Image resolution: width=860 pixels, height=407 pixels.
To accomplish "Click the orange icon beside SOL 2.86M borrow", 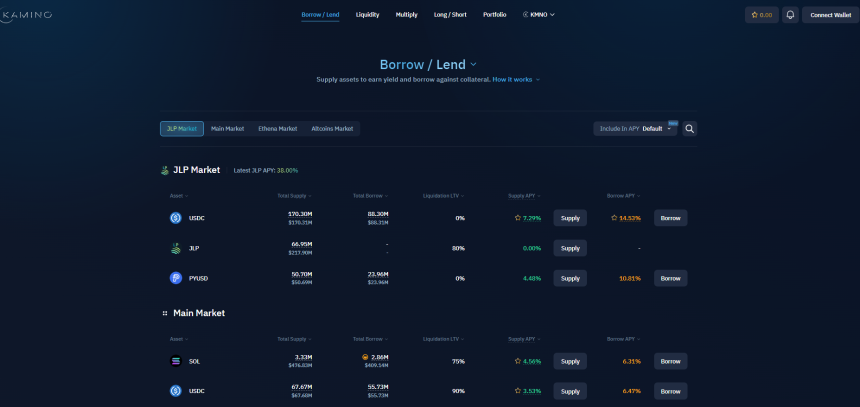I will pos(365,357).
